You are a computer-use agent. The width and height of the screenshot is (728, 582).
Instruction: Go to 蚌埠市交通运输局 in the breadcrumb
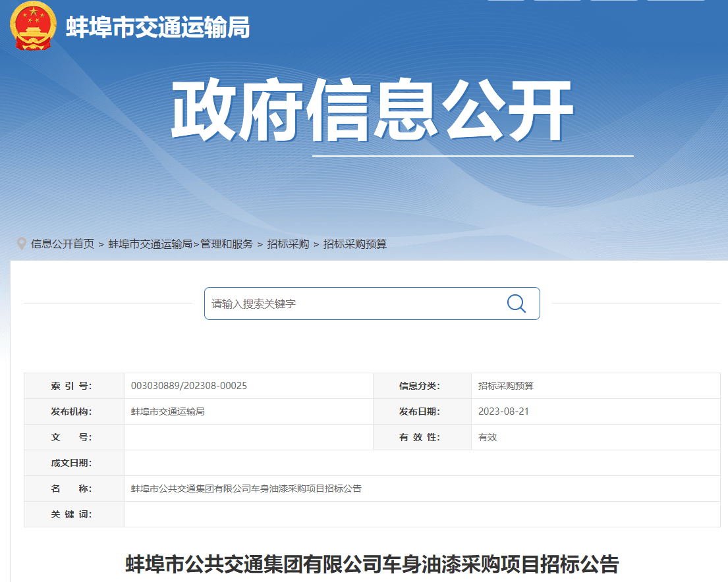150,244
